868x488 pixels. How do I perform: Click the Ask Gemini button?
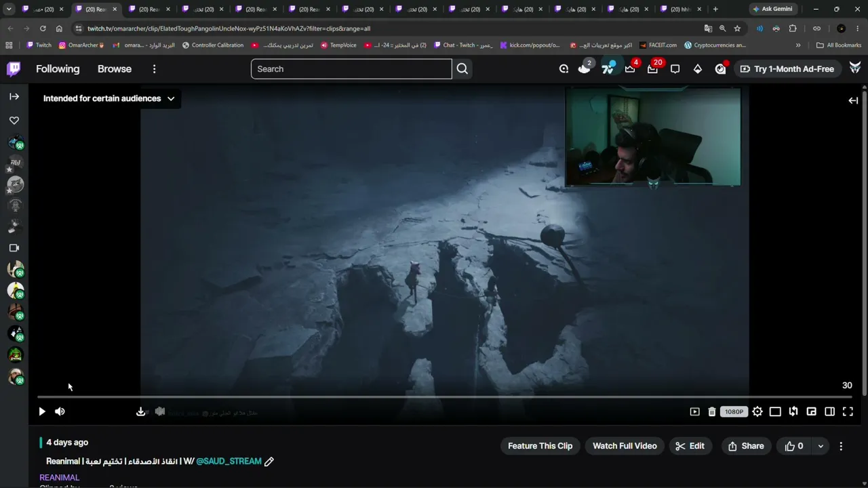772,9
